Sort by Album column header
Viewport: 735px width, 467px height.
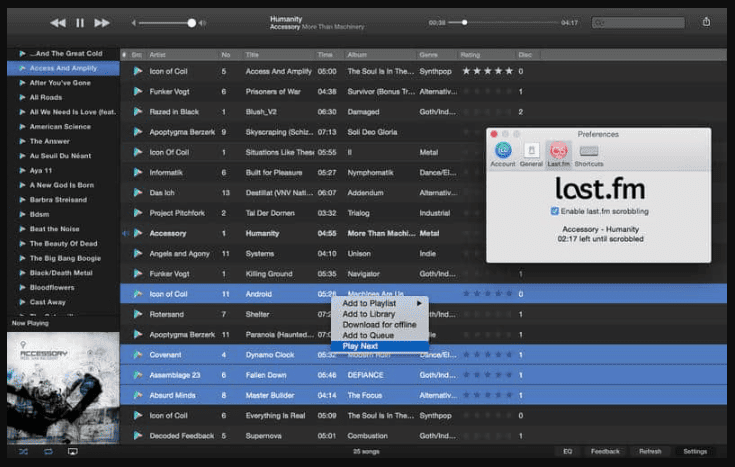click(380, 55)
